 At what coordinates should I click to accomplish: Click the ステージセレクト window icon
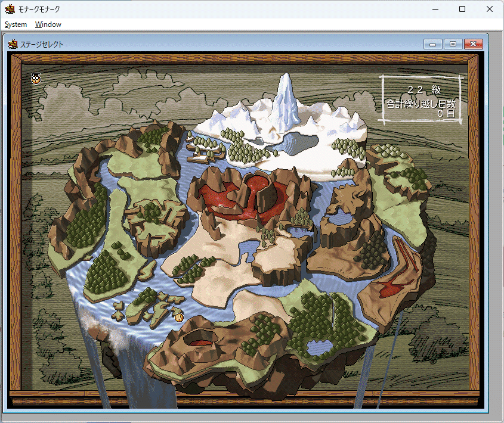[x=13, y=44]
